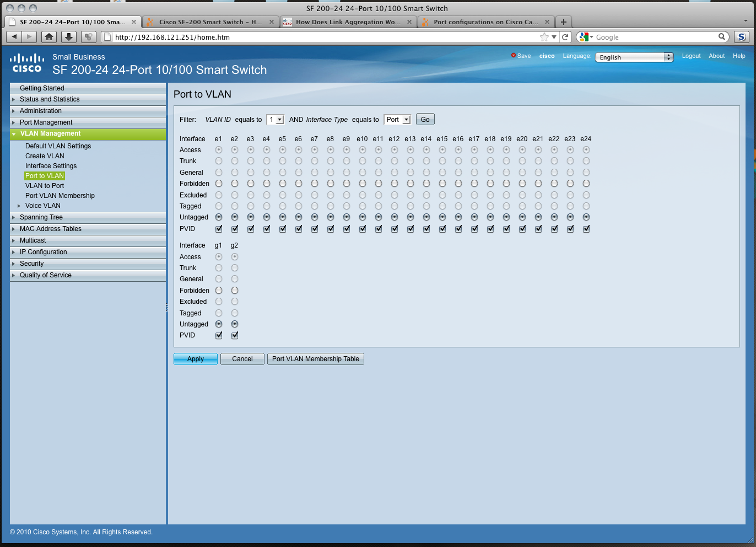Bookmark the page with the star icon
756x547 pixels.
(x=544, y=37)
